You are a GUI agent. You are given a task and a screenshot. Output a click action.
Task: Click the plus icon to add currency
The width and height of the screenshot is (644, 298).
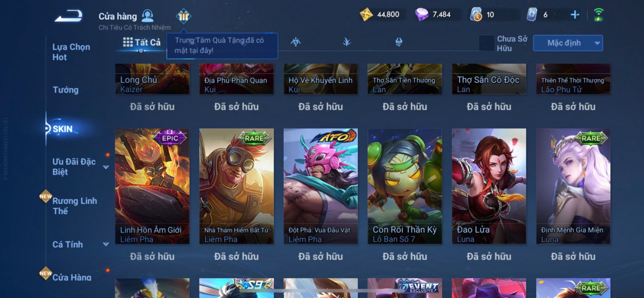[575, 15]
